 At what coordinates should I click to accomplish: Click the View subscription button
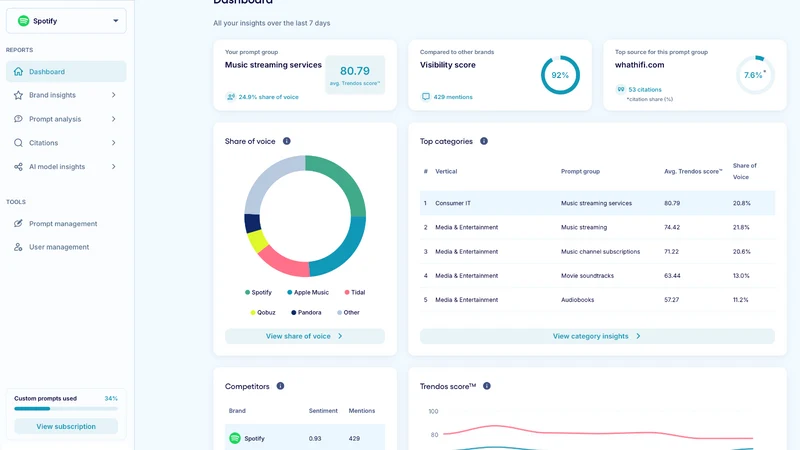point(66,427)
